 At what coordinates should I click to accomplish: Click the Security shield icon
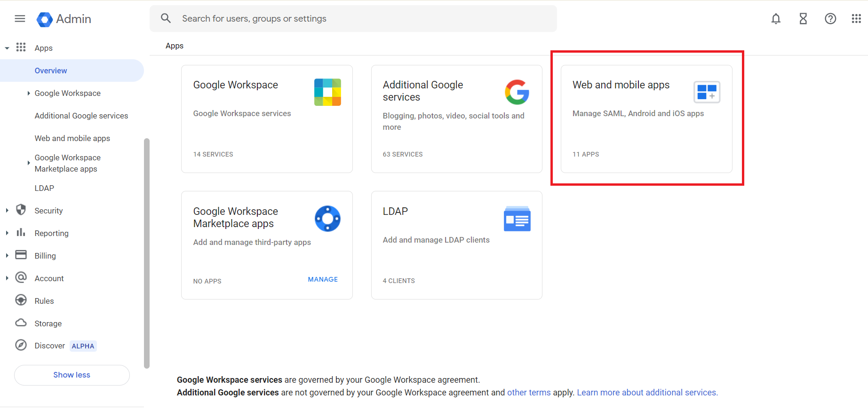21,210
